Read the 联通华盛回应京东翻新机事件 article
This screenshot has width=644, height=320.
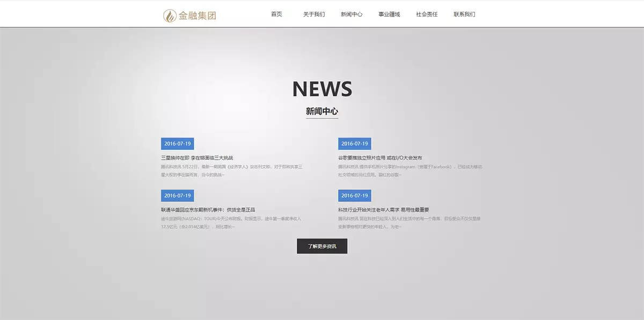click(x=208, y=210)
